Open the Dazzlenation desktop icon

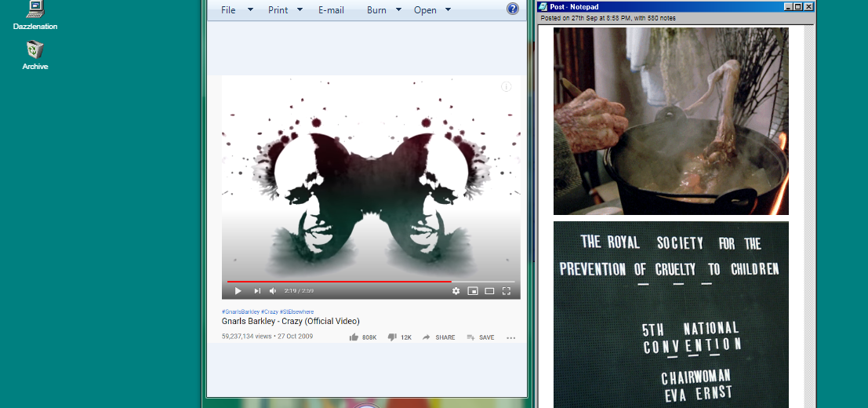click(x=35, y=16)
